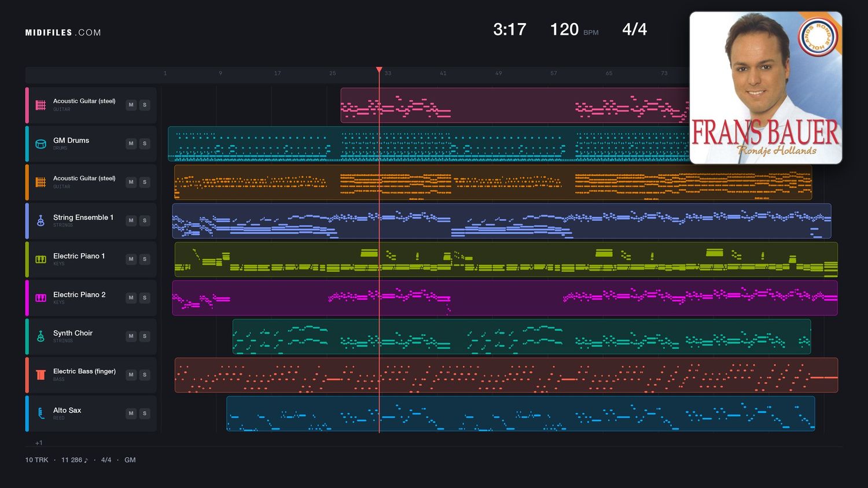This screenshot has width=868, height=488.
Task: Mute the pink Acoustic Guitar (steel) track
Action: (131, 105)
